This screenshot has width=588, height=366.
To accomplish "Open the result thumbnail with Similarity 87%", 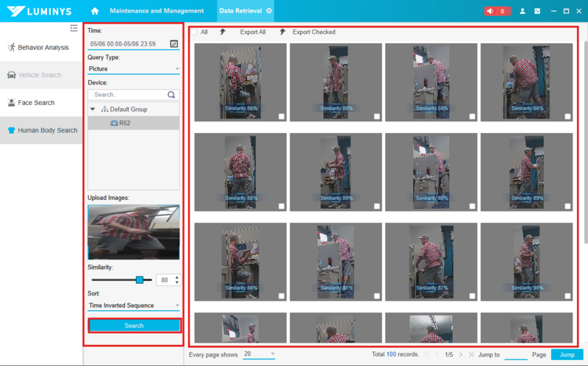I will (431, 262).
